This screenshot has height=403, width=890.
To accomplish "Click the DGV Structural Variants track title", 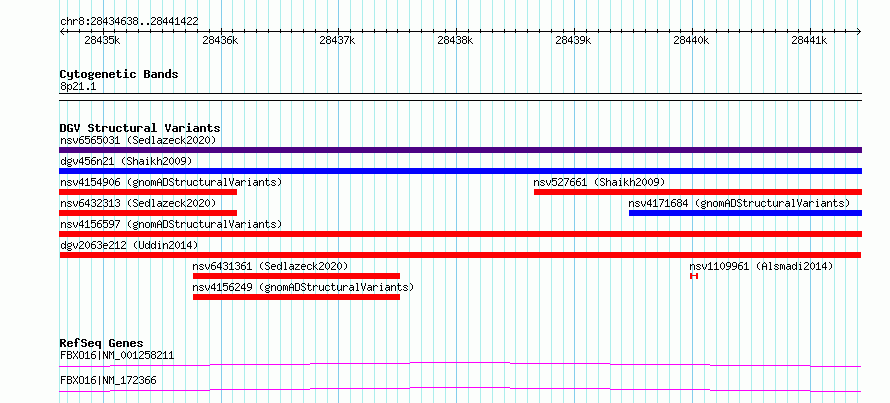I will pyautogui.click(x=140, y=128).
